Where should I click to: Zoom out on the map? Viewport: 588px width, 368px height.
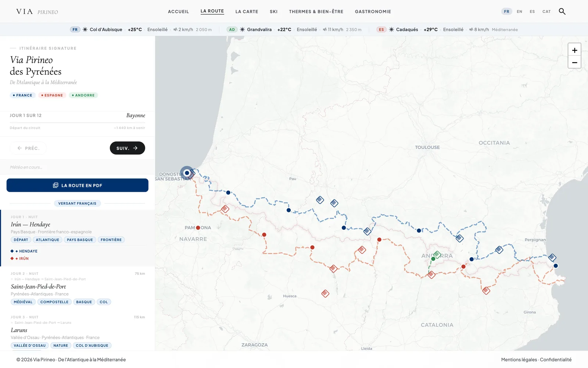[x=574, y=62]
